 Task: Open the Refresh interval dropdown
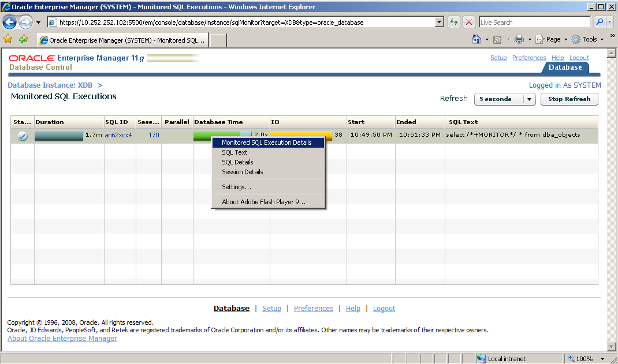coord(505,99)
